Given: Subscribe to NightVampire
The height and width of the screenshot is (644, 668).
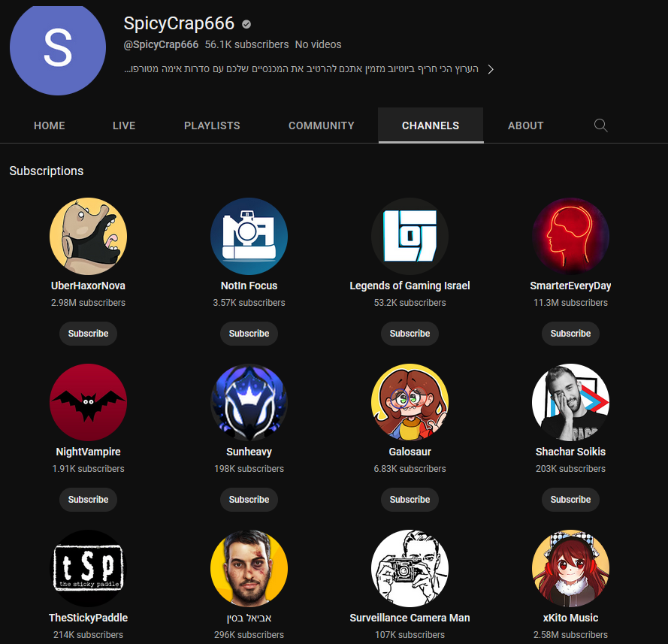Looking at the screenshot, I should pyautogui.click(x=88, y=500).
